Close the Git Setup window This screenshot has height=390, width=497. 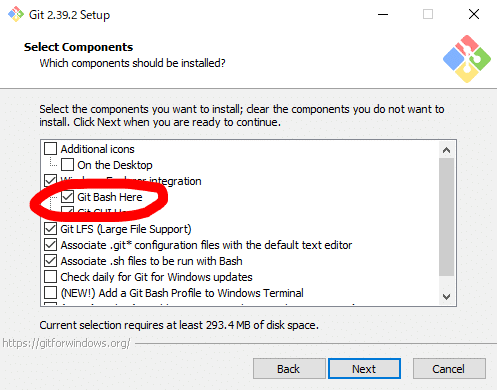point(474,14)
